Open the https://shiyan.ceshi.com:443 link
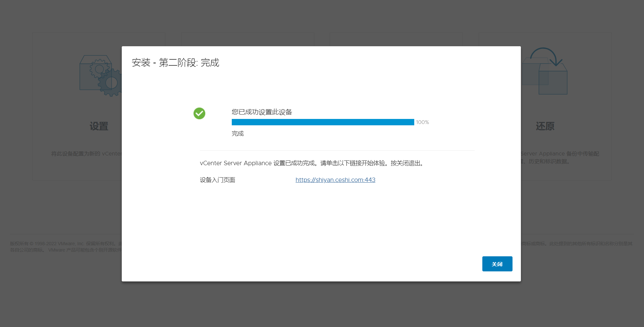 pos(335,180)
